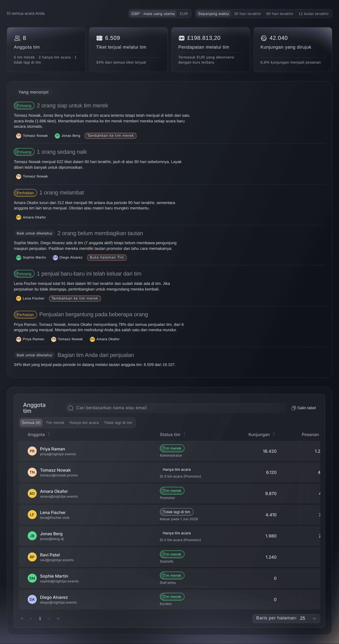Viewport: 339px width, 644px height.
Task: Go to the last page using double-chevron
Action: pyautogui.click(x=58, y=618)
